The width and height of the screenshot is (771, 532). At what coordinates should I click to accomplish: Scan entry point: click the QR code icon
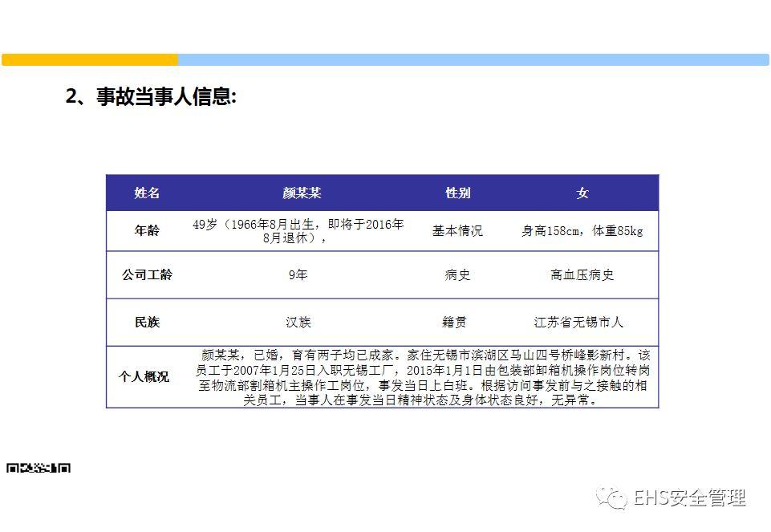39,468
